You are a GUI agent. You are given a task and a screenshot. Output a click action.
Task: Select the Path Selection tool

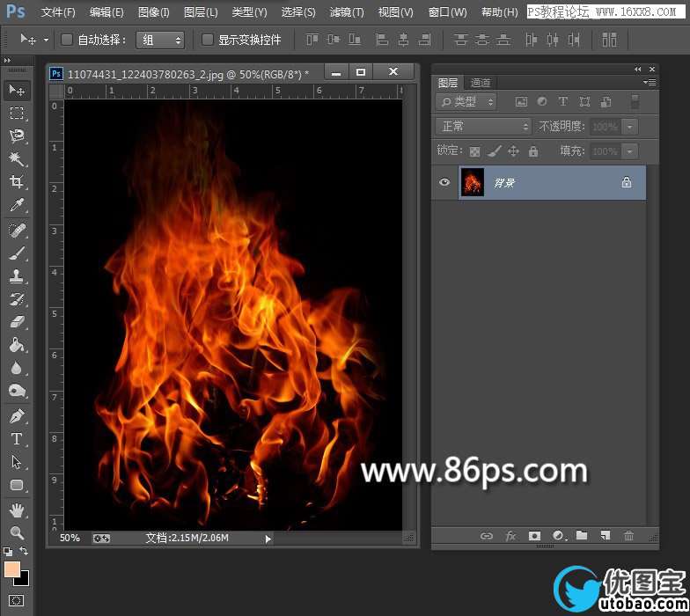[17, 462]
